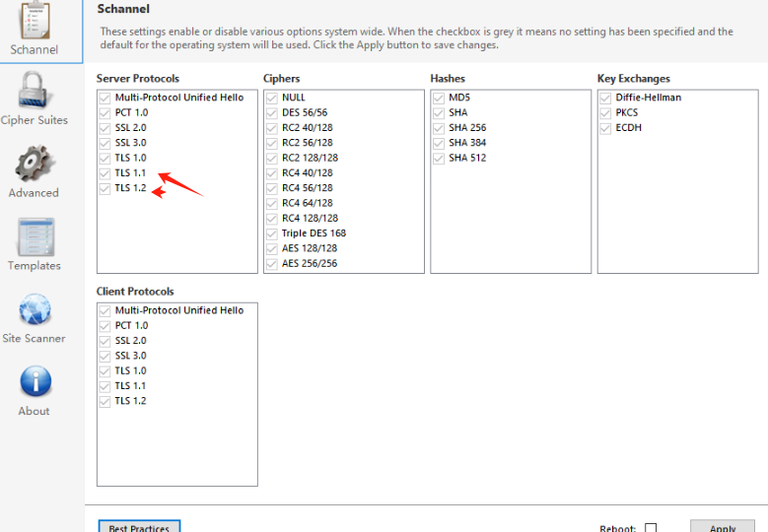Click the Best Practices button
The height and width of the screenshot is (532, 768).
139,527
